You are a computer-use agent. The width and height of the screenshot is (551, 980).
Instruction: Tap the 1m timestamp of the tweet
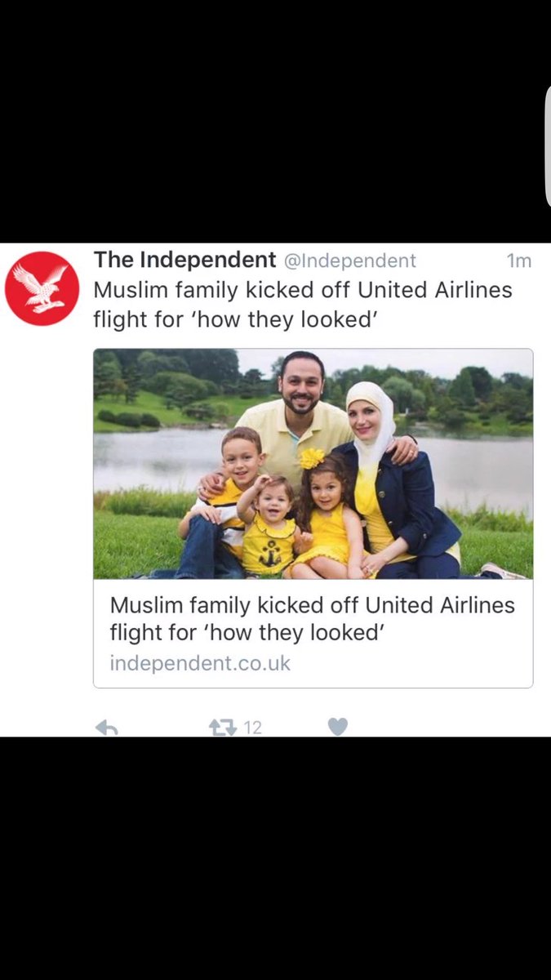518,261
